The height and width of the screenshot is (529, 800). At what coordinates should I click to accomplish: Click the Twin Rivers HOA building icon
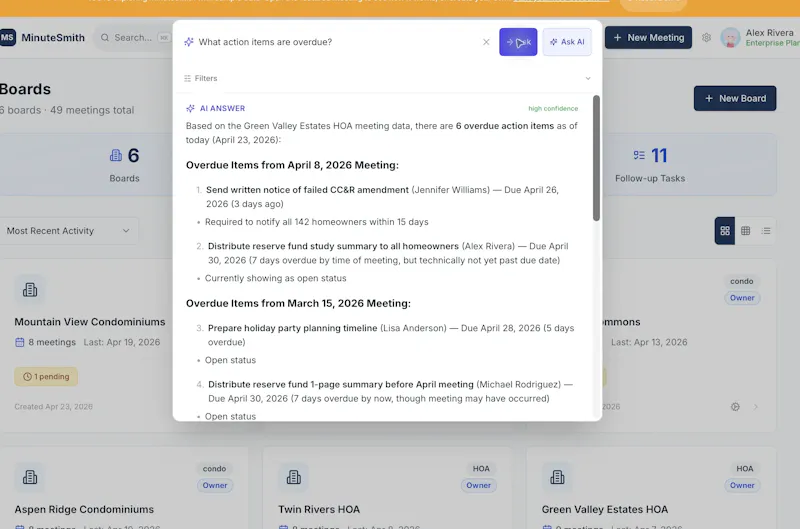[x=293, y=477]
